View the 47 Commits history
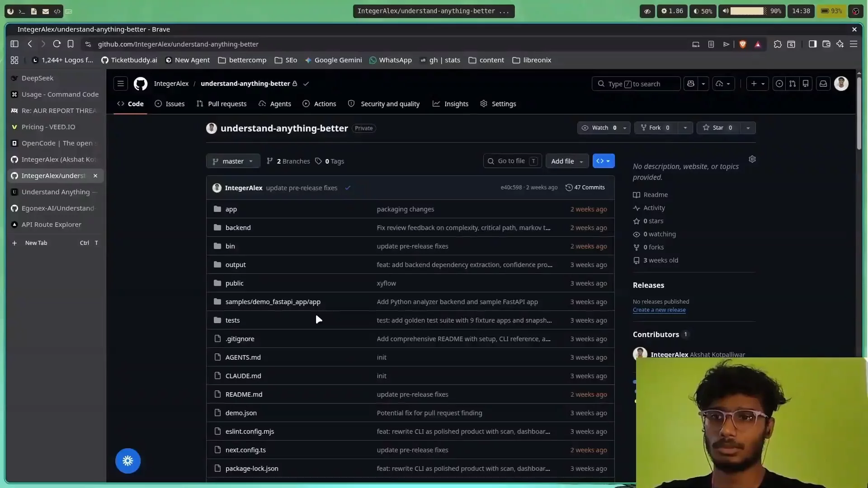The image size is (868, 488). 585,188
